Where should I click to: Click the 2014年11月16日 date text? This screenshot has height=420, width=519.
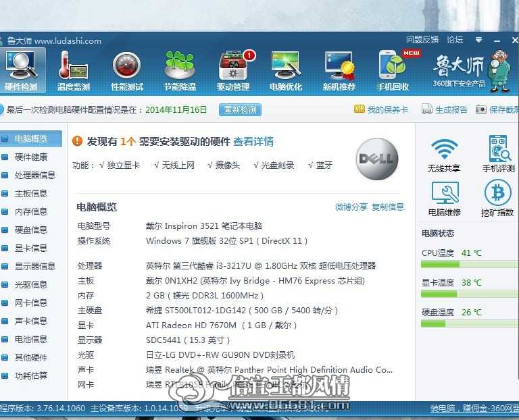point(176,109)
